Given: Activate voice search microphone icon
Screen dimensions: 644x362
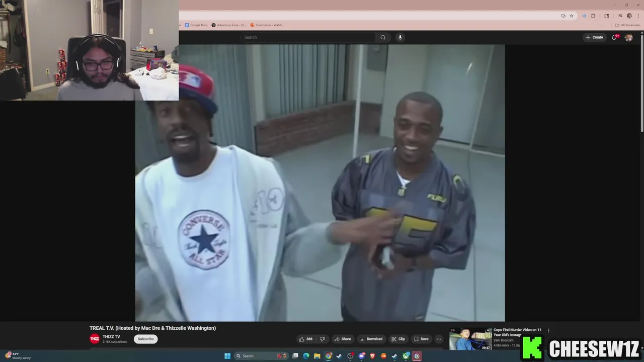Looking at the screenshot, I should (400, 37).
